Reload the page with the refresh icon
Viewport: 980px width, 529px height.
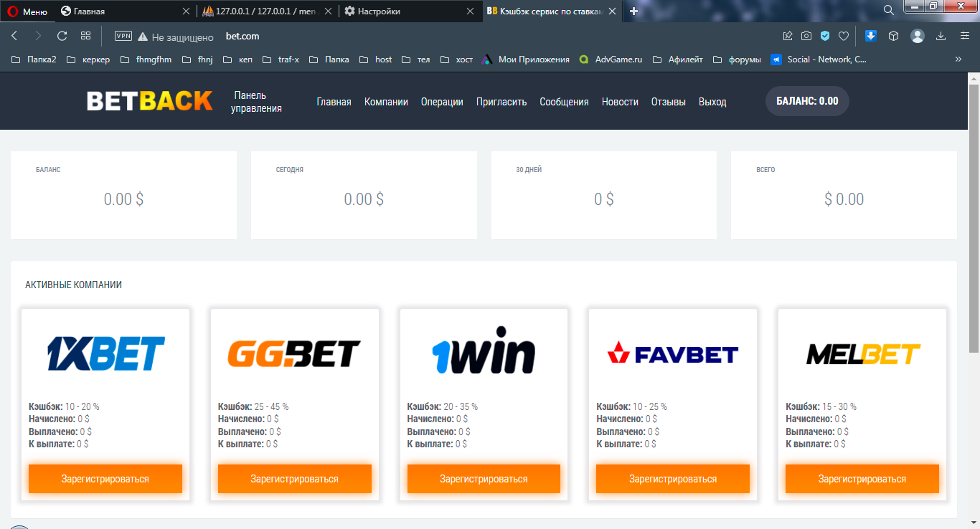coord(62,36)
